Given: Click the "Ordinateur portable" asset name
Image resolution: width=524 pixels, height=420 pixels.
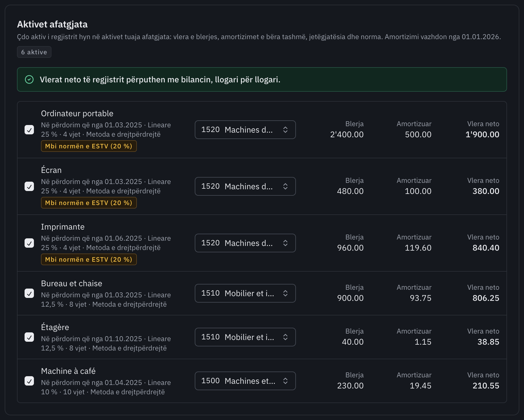Looking at the screenshot, I should pyautogui.click(x=77, y=113).
